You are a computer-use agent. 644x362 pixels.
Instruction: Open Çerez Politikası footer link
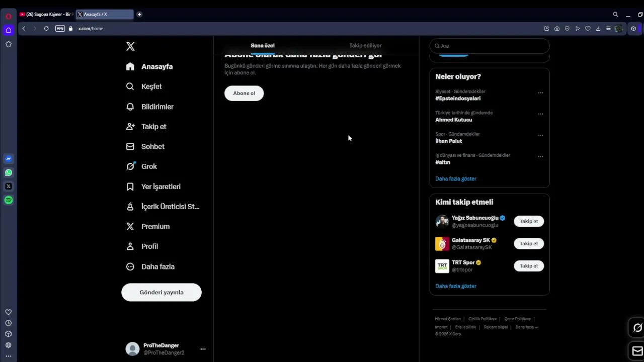point(518,319)
